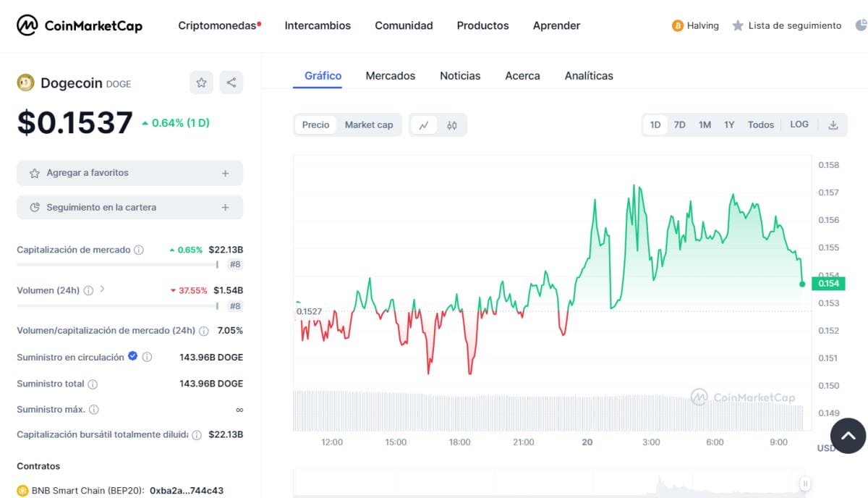Viewport: 868px width, 498px height.
Task: Expand the Volumen (24h) chevron
Action: (x=102, y=290)
